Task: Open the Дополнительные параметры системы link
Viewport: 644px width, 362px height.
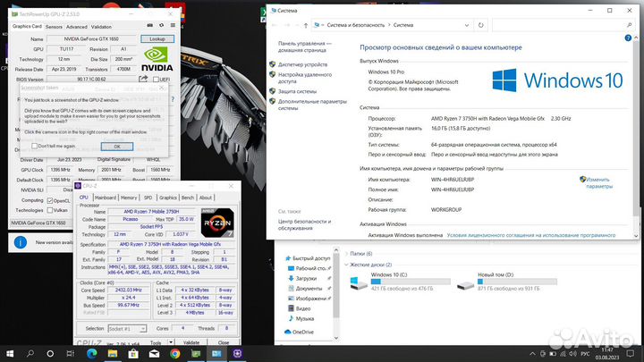Action: coord(312,105)
